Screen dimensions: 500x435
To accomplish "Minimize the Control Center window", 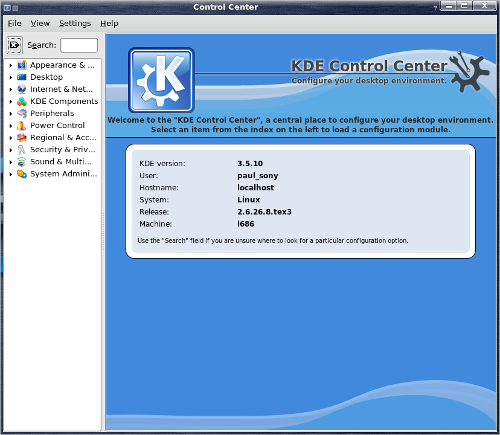I will (449, 6).
